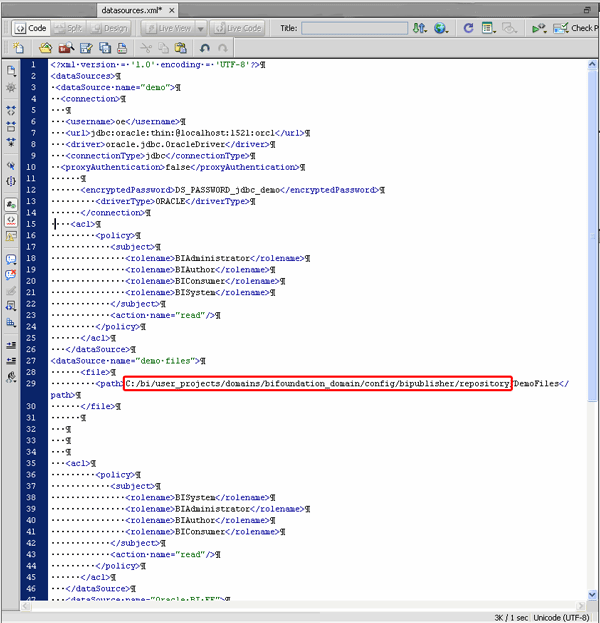This screenshot has width=600, height=623.
Task: Open the File Management menu icon
Action: point(421,29)
